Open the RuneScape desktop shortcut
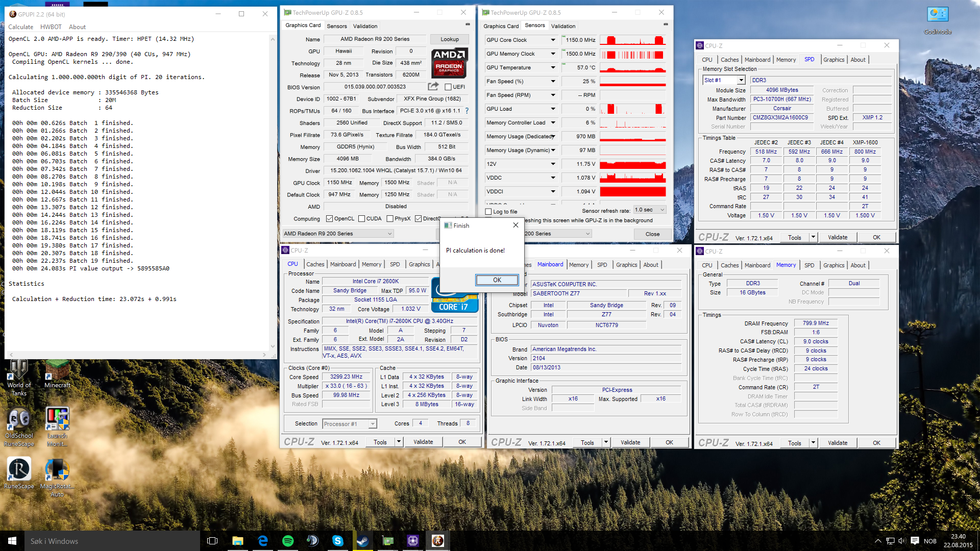The height and width of the screenshot is (551, 980). (x=19, y=473)
